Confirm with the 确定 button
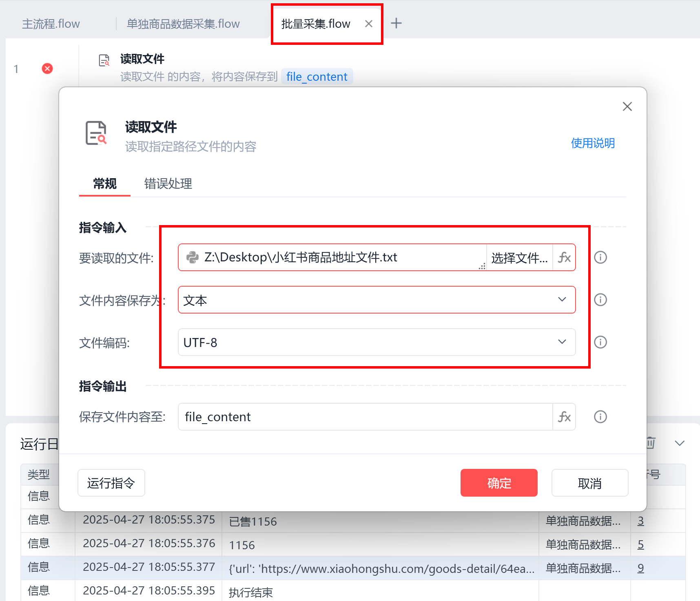 tap(499, 483)
